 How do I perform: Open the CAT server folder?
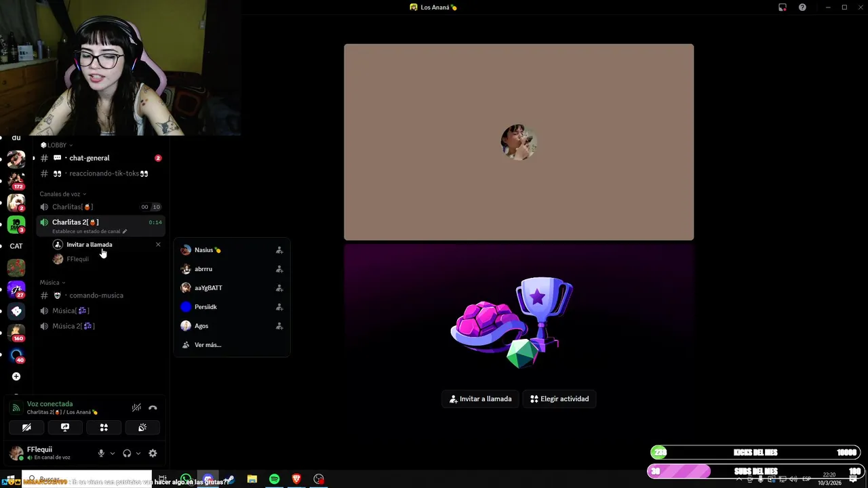pyautogui.click(x=16, y=246)
